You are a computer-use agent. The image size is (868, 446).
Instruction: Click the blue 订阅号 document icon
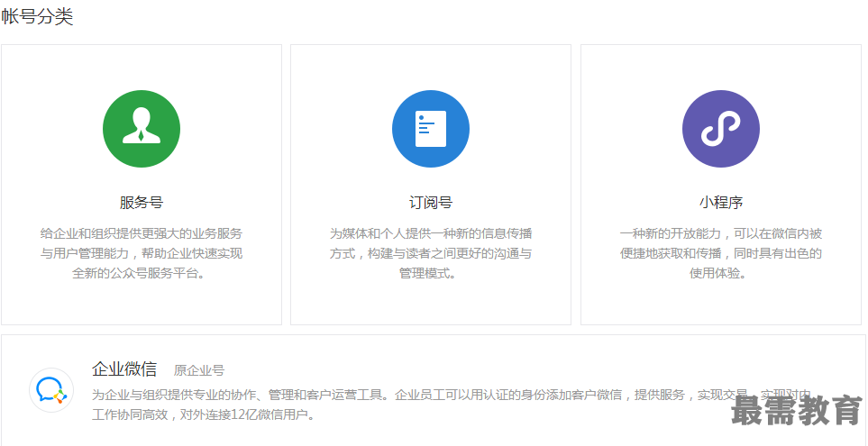click(x=431, y=128)
